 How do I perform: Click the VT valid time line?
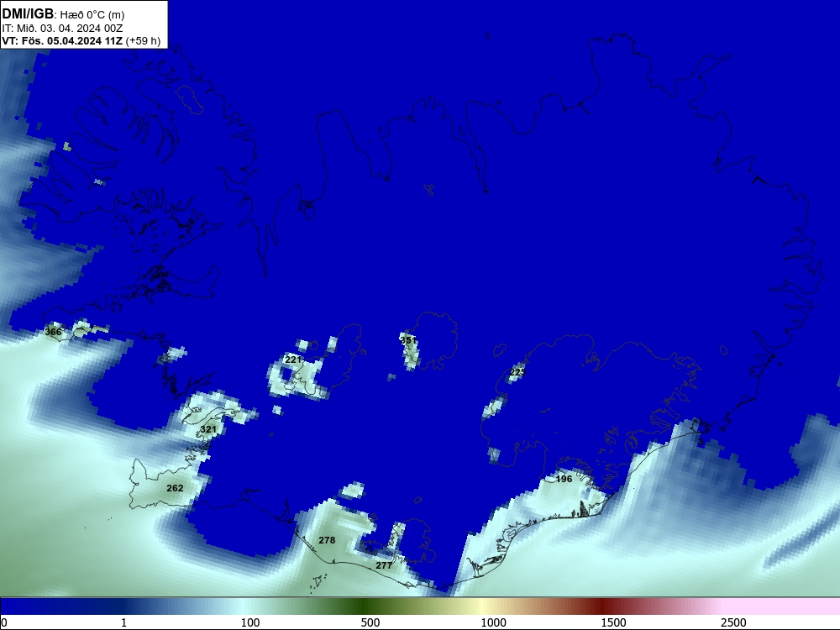click(81, 40)
